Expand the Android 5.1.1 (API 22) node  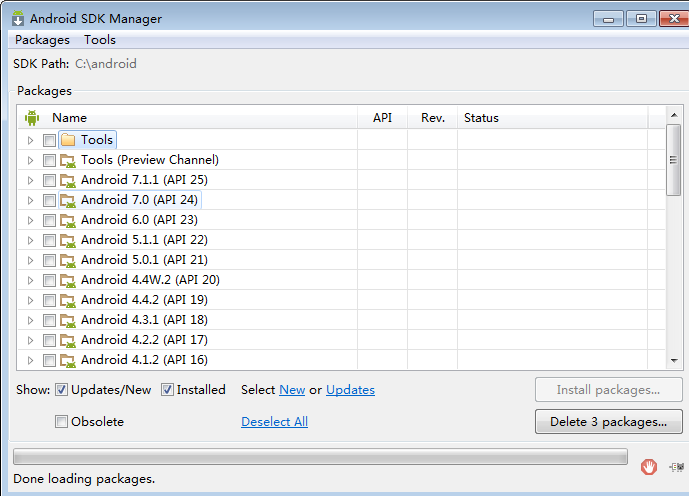30,240
